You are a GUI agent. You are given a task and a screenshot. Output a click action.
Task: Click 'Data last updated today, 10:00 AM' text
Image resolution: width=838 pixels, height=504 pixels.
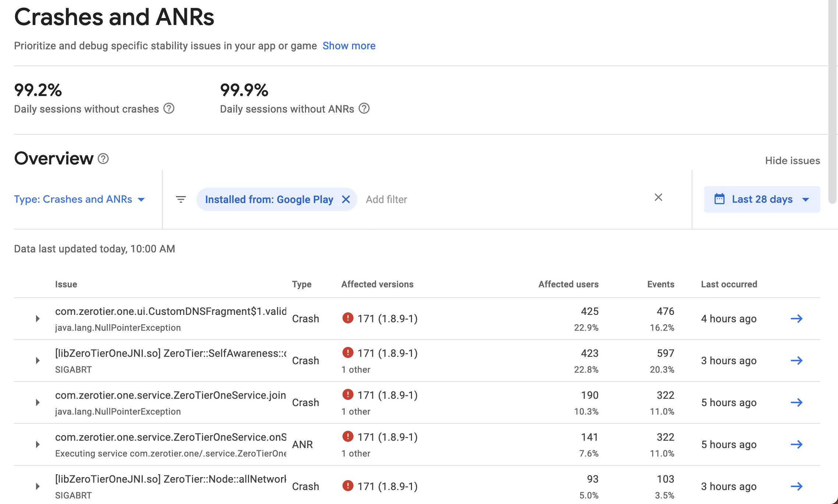tap(95, 249)
